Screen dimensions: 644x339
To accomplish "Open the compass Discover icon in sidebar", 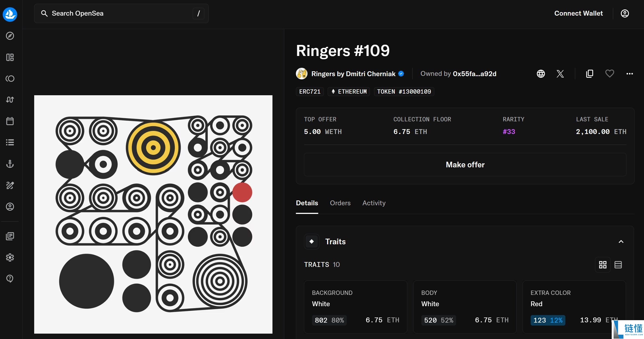I will 10,36.
